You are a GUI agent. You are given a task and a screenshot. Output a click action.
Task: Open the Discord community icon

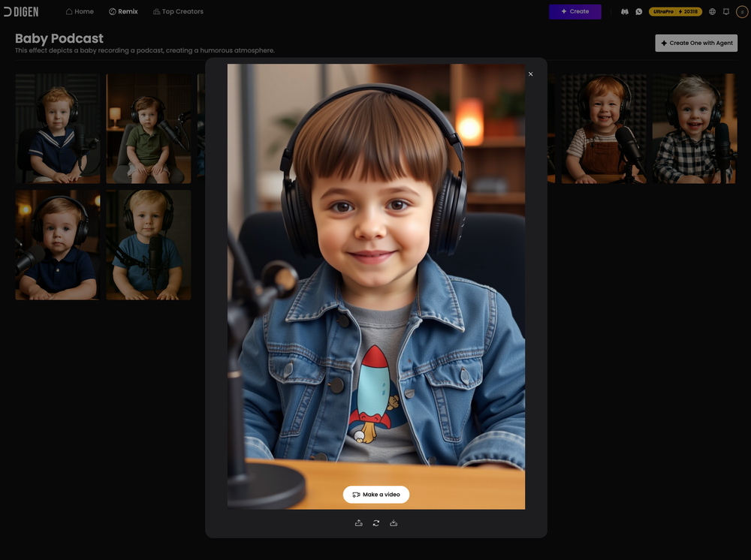[624, 11]
